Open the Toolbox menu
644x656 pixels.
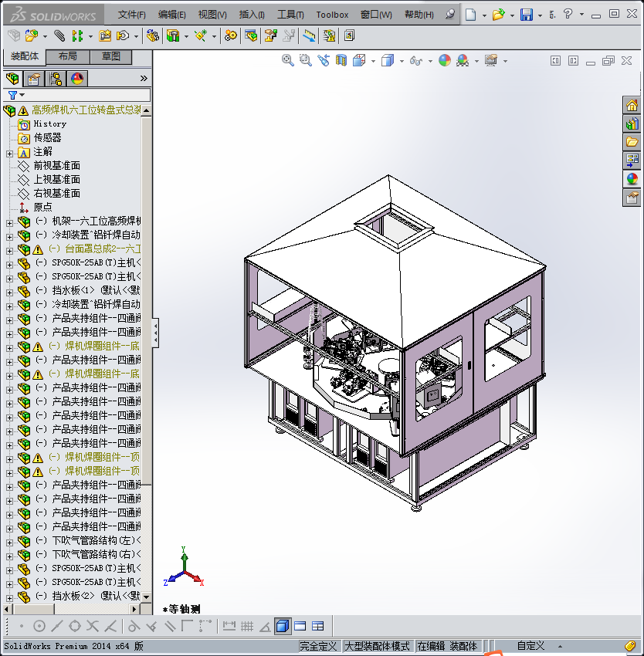332,15
